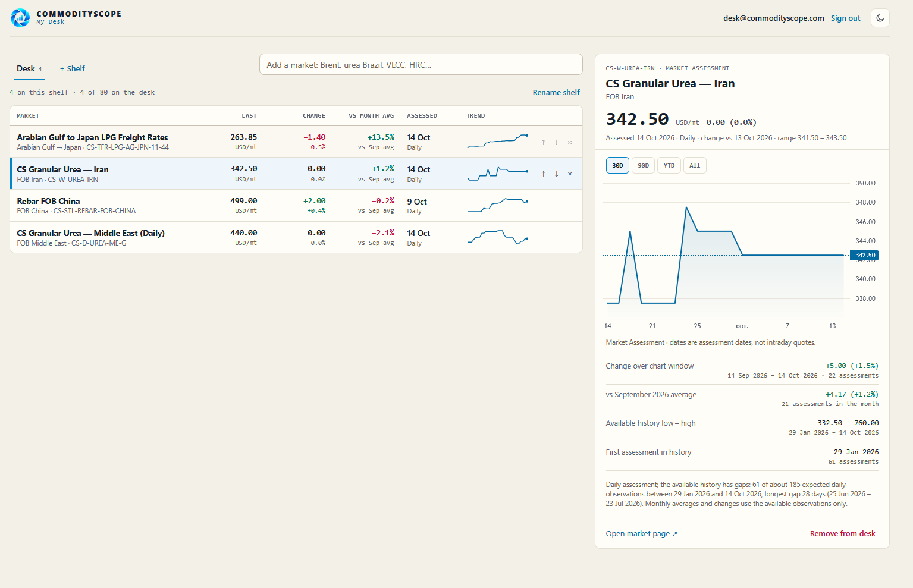Screen dimensions: 913x588
Task: Click the CS-W-UREA-IRN code in detail panel
Action: (630, 68)
